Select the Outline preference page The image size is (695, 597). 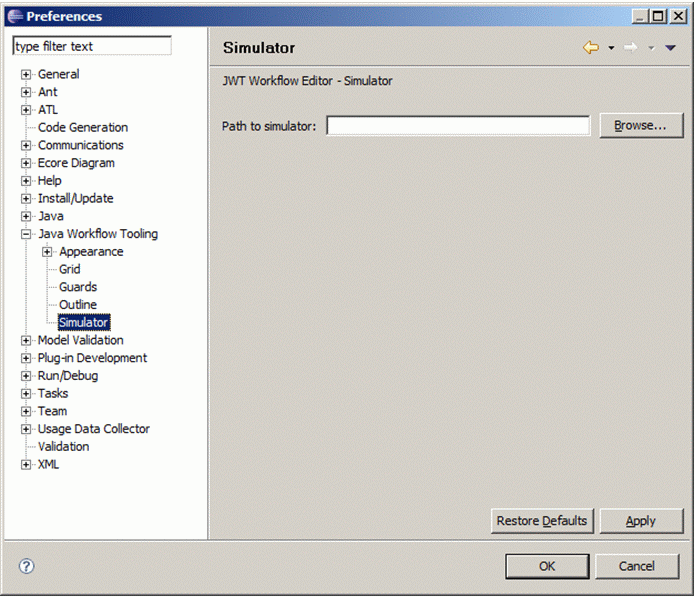(78, 304)
